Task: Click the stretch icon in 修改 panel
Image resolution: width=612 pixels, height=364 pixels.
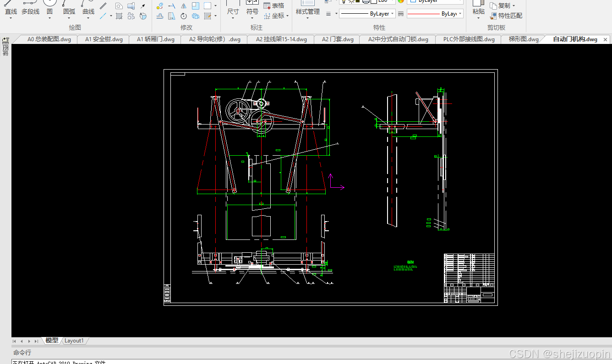Action: pos(172,16)
